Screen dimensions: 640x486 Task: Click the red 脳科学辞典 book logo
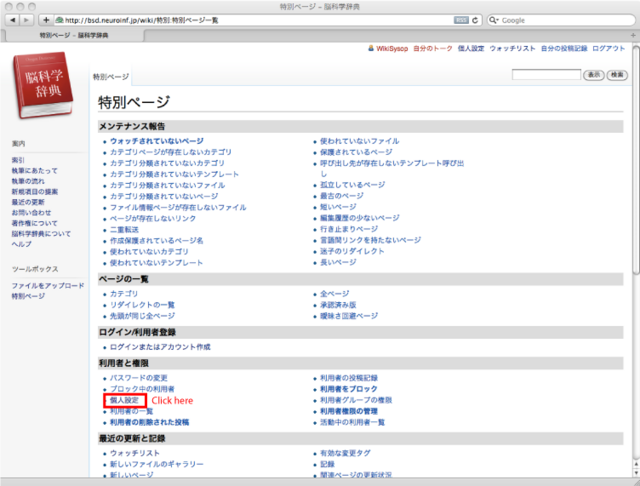[x=42, y=88]
